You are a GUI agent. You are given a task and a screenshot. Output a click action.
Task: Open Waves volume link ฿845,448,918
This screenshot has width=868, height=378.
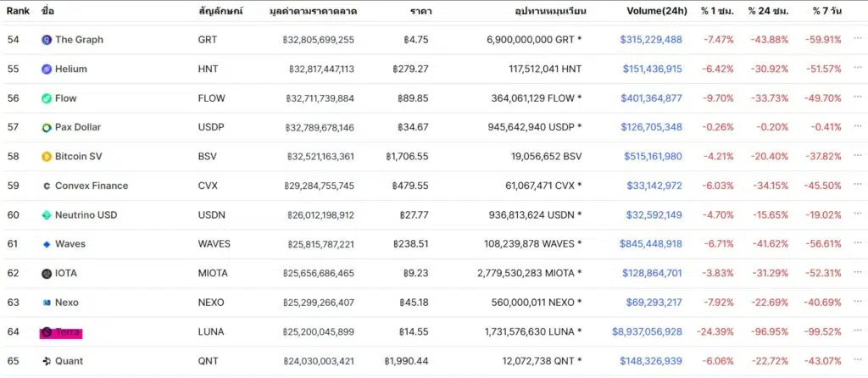pos(650,244)
